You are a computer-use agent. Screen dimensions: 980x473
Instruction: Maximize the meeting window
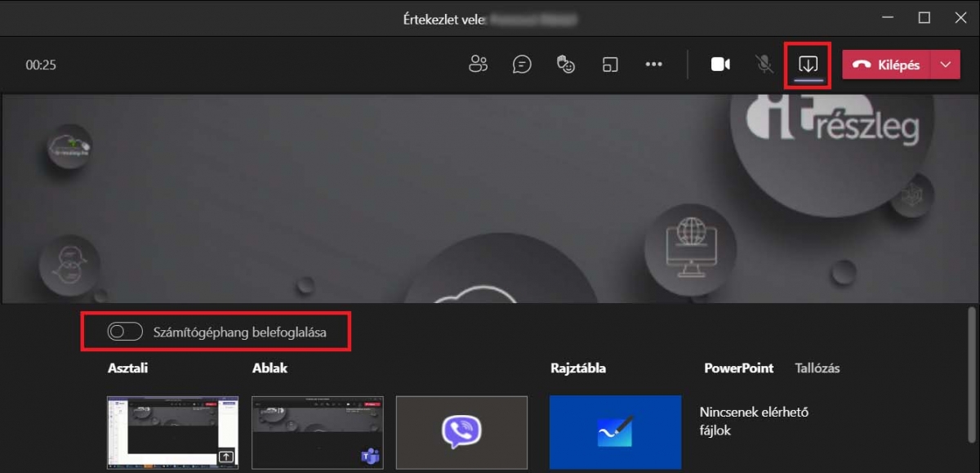[x=924, y=18]
